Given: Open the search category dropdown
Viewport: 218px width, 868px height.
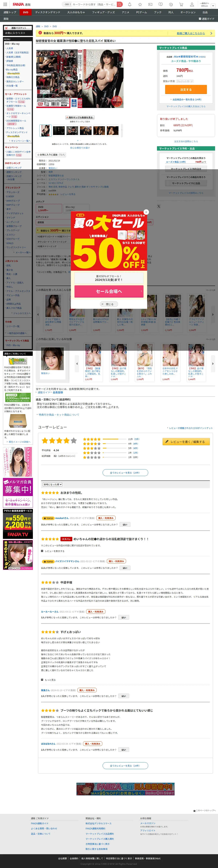Looking at the screenshot, I should coord(67,4).
